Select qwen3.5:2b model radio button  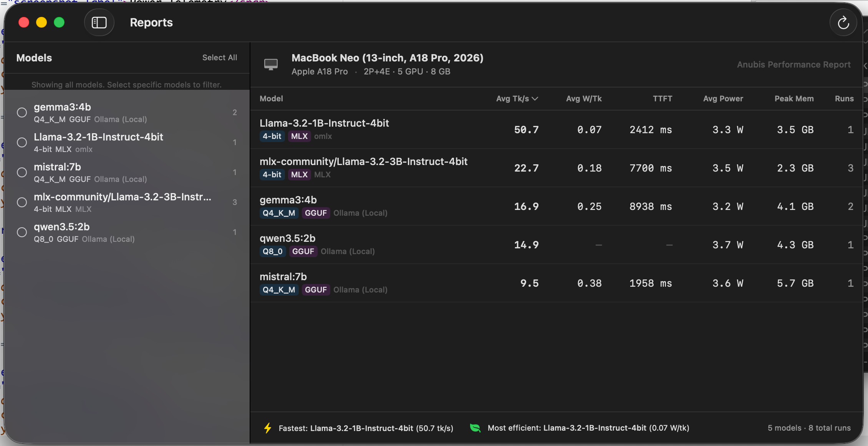point(22,232)
